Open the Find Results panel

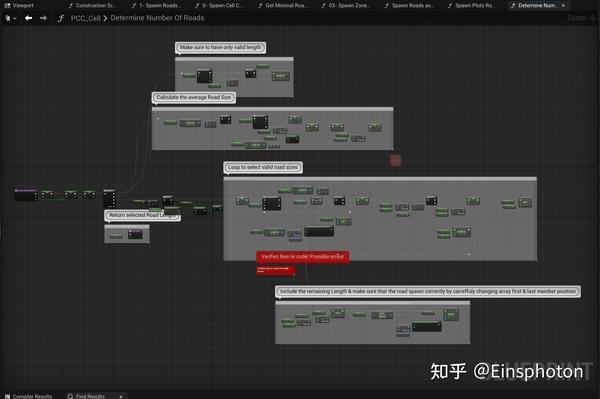pyautogui.click(x=86, y=396)
